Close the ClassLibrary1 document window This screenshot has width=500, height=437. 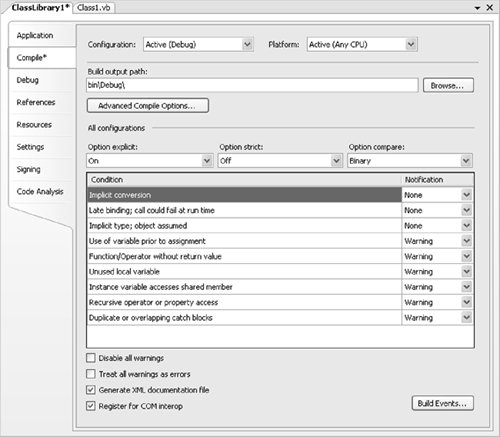489,7
